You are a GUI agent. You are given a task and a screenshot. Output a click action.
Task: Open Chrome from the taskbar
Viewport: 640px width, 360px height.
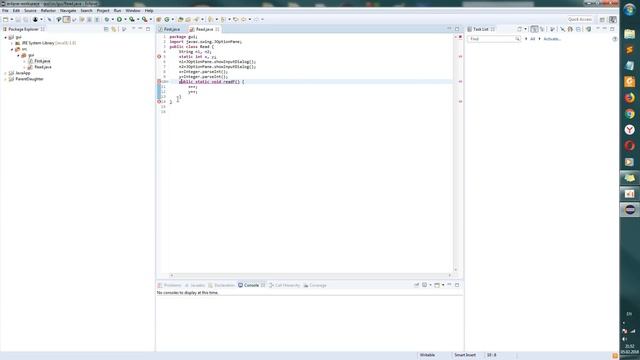629,114
